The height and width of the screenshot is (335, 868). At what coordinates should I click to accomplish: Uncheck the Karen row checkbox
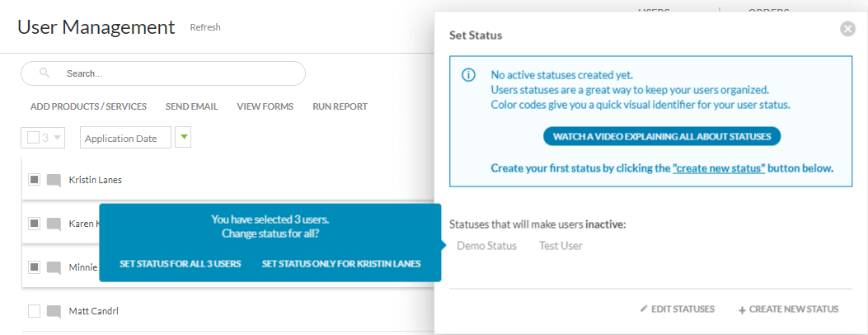[35, 224]
